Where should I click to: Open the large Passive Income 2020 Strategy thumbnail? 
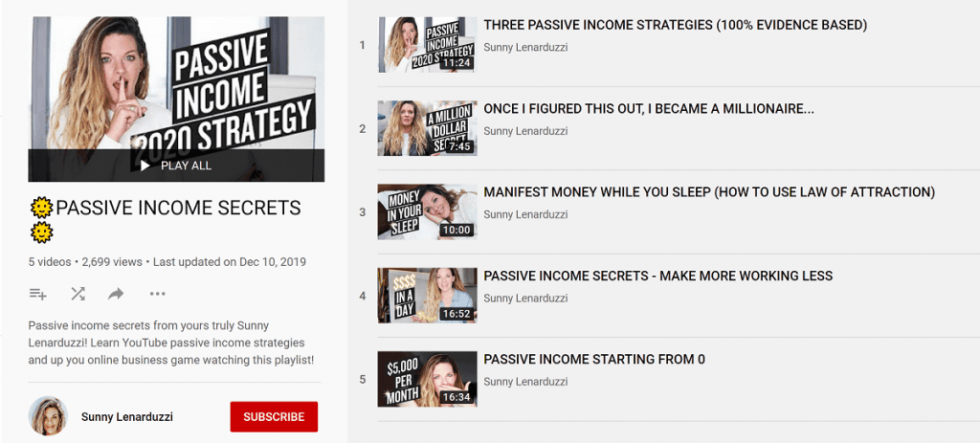(x=176, y=99)
